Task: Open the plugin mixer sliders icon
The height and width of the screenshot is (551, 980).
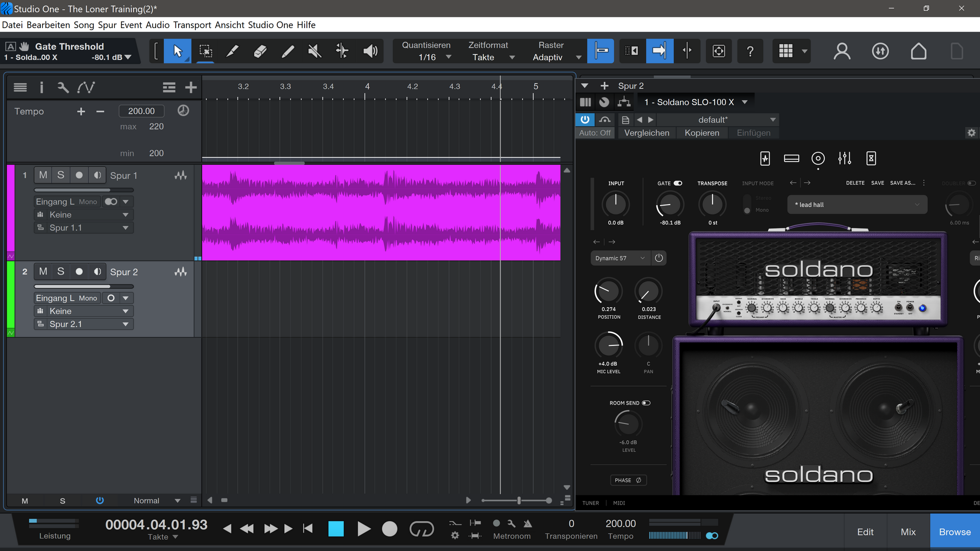Action: [844, 159]
